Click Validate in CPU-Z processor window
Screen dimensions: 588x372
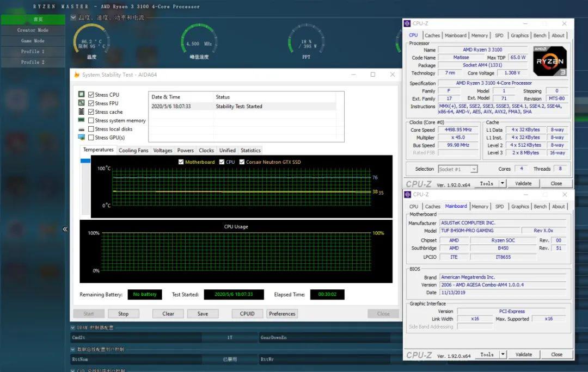pyautogui.click(x=523, y=183)
